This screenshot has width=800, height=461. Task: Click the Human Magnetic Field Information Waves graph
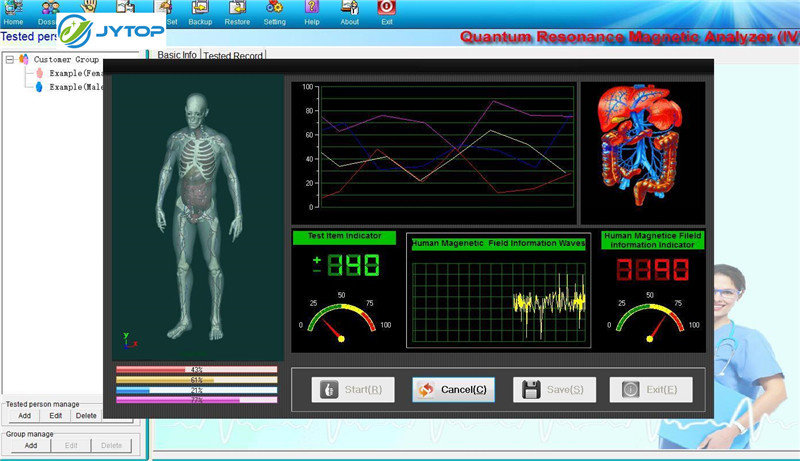pos(498,302)
